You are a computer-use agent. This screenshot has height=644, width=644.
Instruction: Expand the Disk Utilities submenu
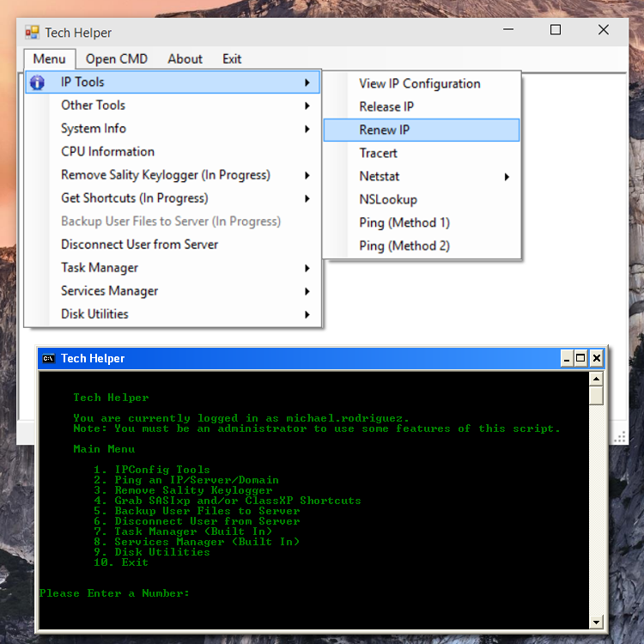click(173, 314)
